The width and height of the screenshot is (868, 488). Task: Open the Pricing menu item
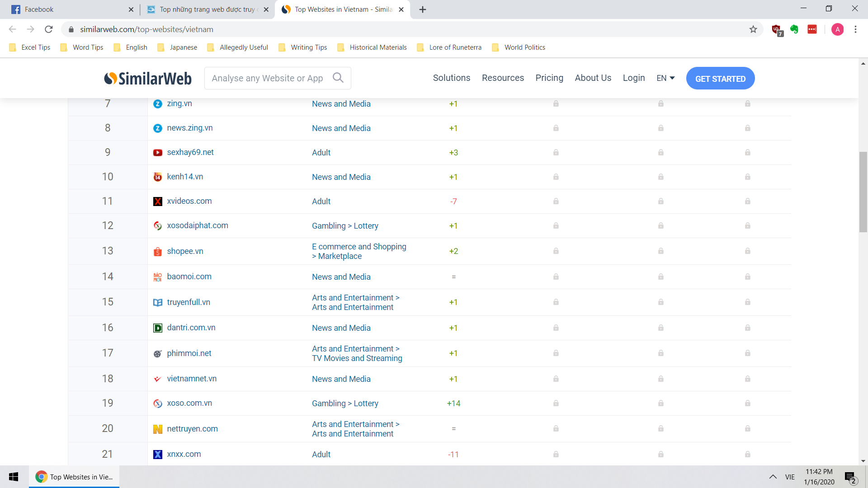coord(549,78)
